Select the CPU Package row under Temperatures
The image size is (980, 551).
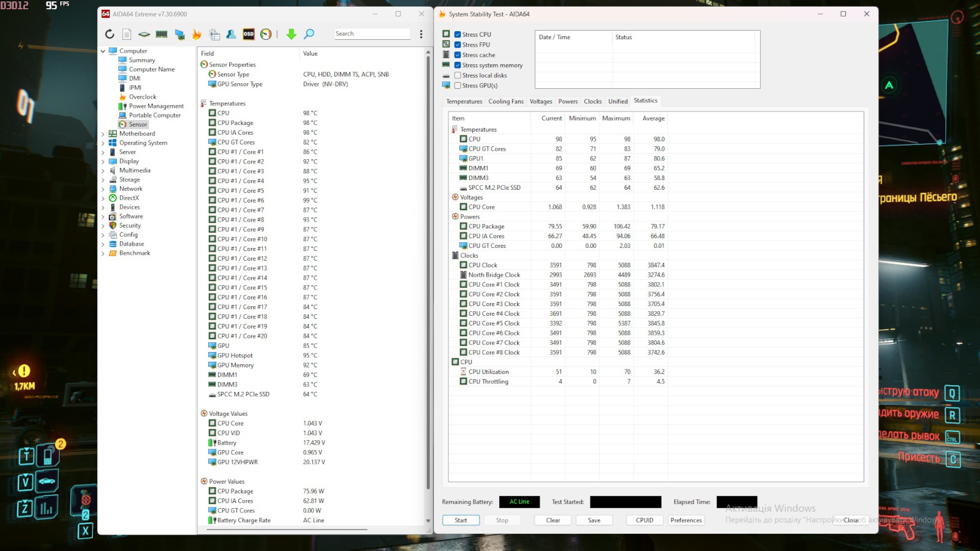point(312,123)
